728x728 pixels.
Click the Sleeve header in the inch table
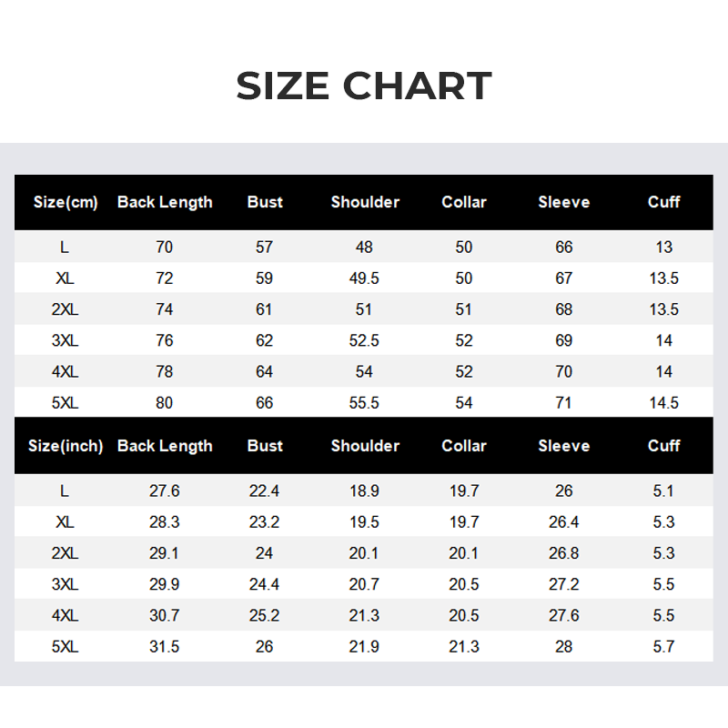[x=563, y=446]
